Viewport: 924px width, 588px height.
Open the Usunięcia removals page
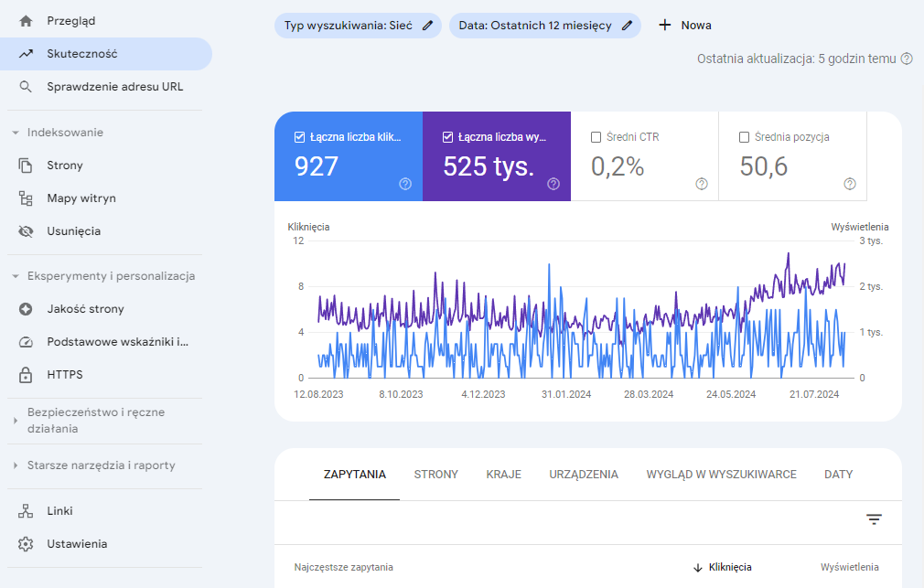tap(73, 231)
